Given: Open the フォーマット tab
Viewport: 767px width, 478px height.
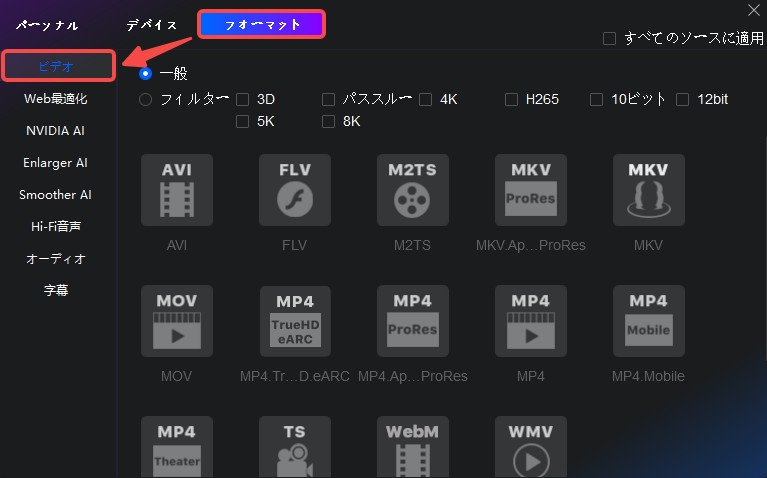Looking at the screenshot, I should [x=262, y=24].
